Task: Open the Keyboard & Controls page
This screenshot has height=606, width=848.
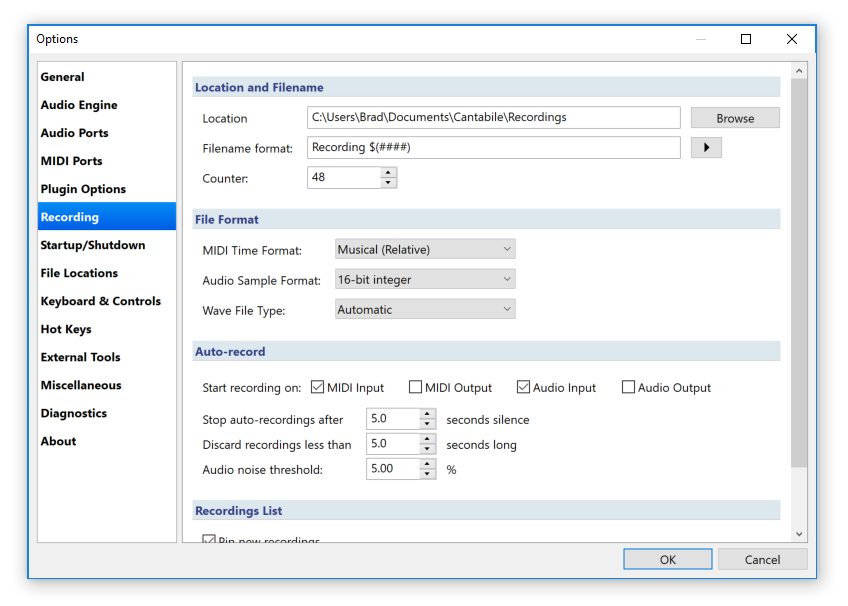Action: click(107, 301)
